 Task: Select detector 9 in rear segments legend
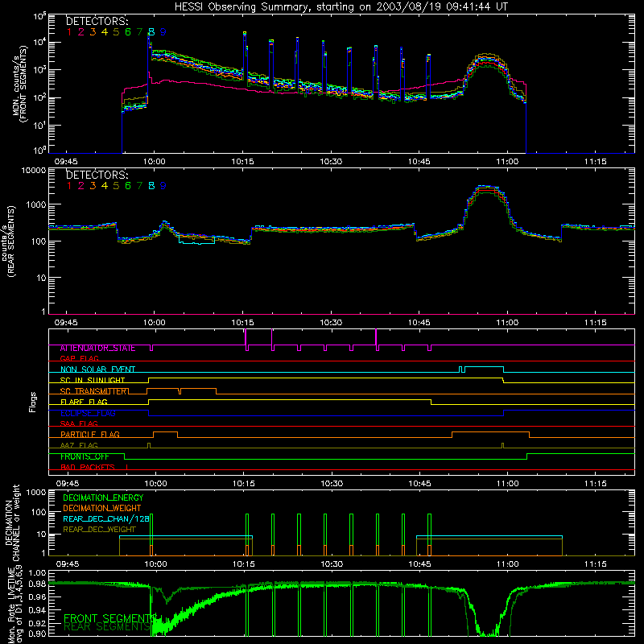click(163, 186)
